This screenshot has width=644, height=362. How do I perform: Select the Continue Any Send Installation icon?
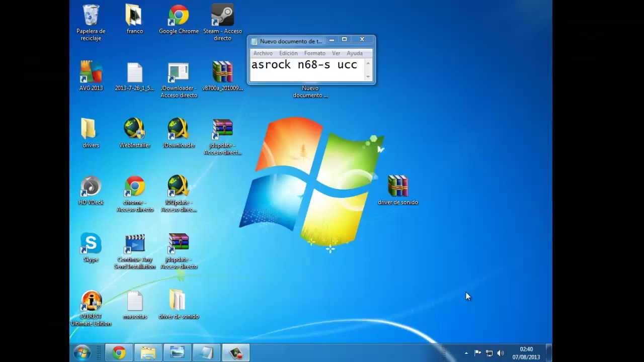click(x=134, y=251)
